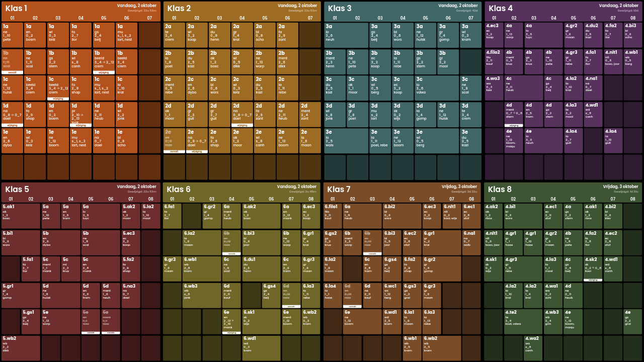644x362 pixels.
Task: Open the 1a lesson taught by llor
Action: point(80,35)
